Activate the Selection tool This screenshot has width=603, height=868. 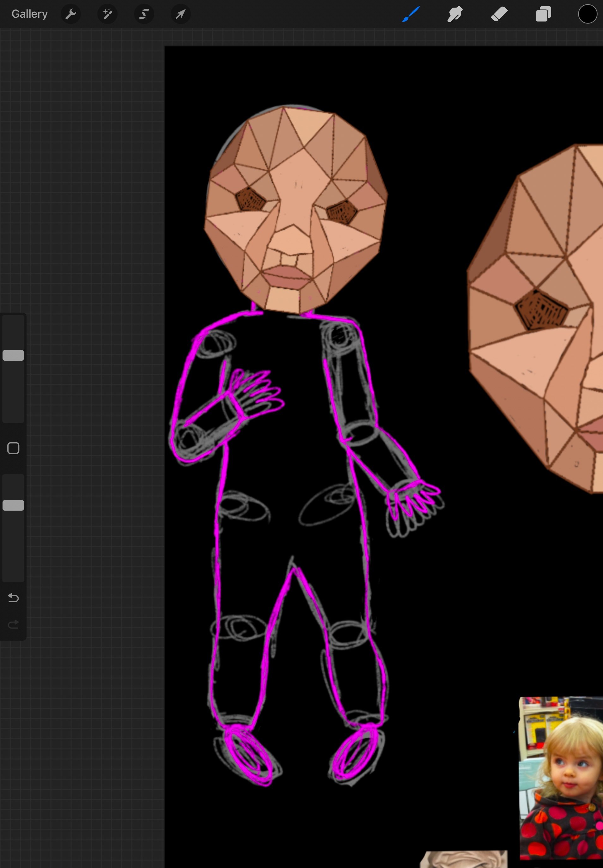tap(144, 14)
